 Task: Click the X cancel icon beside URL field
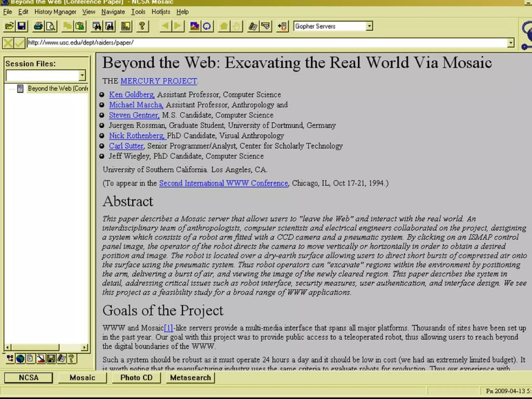8,43
